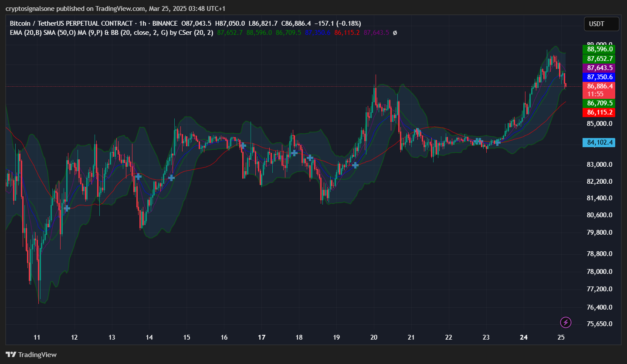
Task: Click the red last price label 86,886.4
Action: pyautogui.click(x=599, y=86)
